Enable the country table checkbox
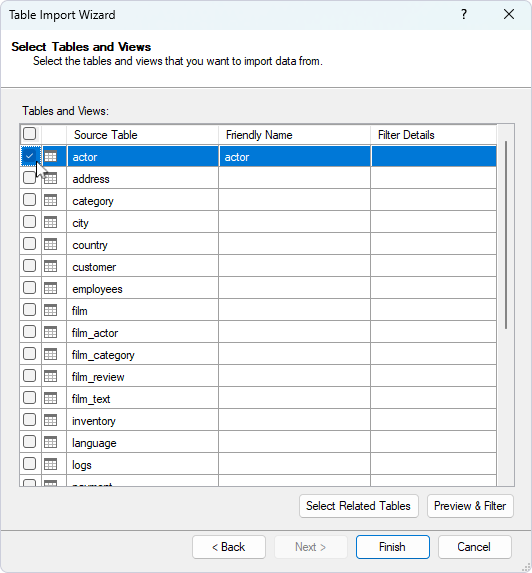 tap(29, 244)
